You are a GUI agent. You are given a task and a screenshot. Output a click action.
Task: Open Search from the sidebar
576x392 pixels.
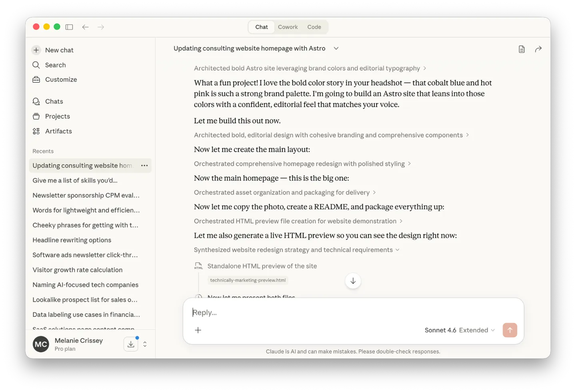55,65
